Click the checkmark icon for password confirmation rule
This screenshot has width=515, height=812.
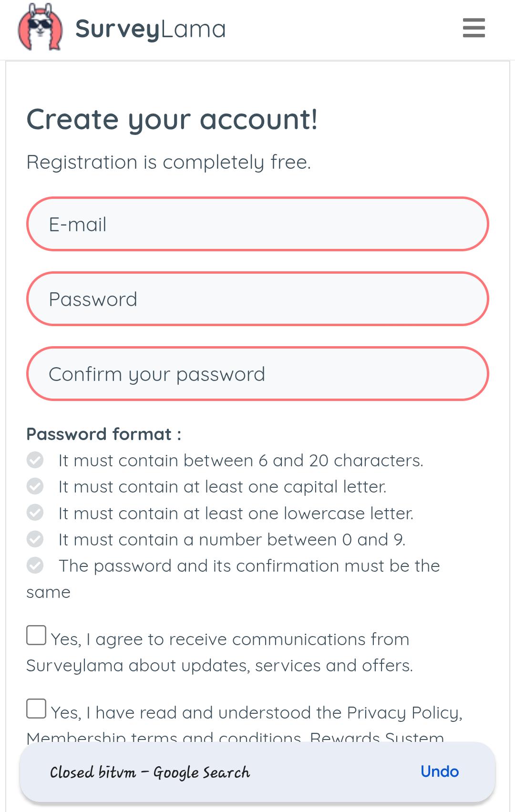tap(35, 565)
